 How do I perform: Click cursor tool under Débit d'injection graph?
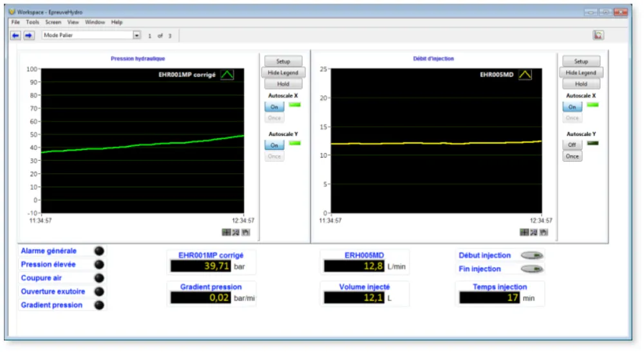point(524,232)
